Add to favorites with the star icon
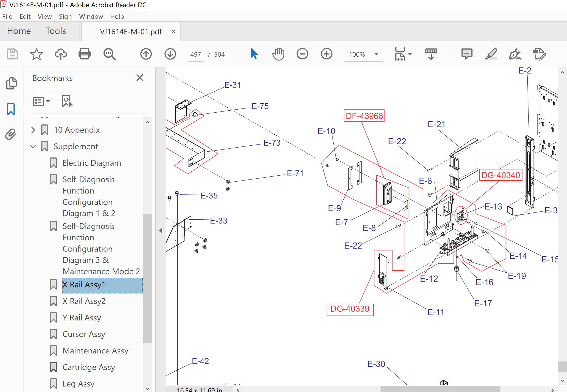 (x=36, y=54)
